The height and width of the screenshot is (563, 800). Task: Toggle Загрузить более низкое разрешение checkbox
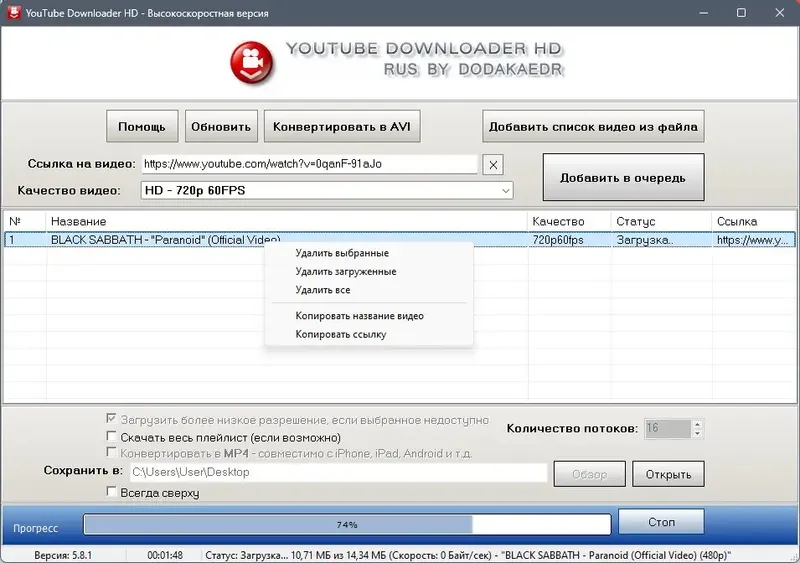[x=111, y=419]
